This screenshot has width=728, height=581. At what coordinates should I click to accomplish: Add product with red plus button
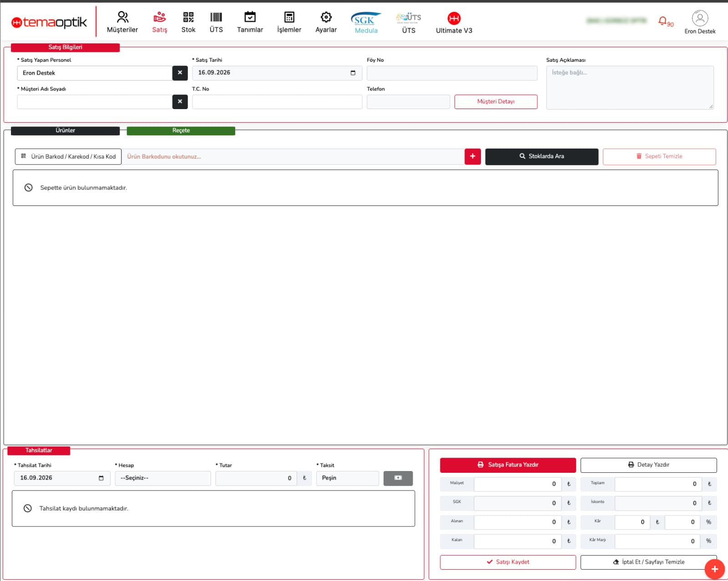click(473, 156)
